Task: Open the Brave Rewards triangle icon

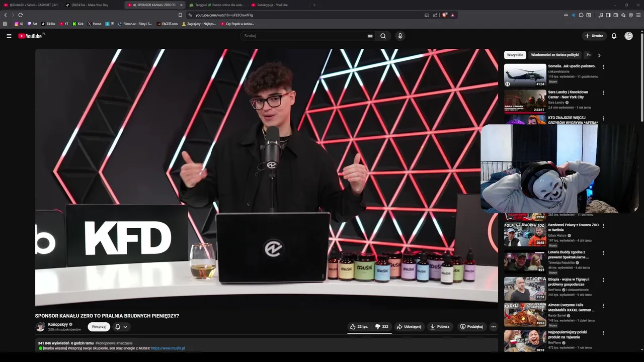Action: [x=452, y=15]
